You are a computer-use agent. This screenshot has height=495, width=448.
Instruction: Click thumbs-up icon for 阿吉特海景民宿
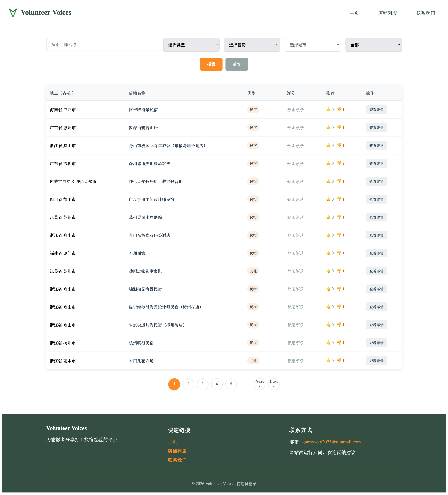point(328,110)
